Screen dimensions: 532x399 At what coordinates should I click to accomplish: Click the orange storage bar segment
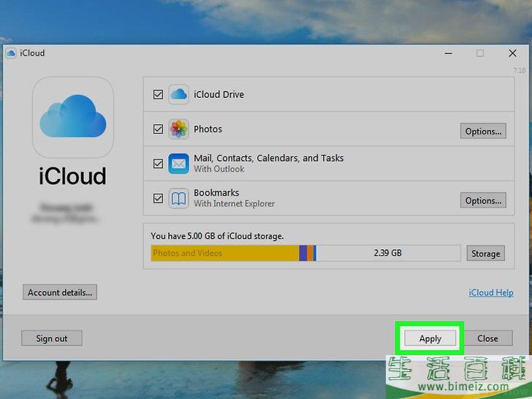[310, 253]
